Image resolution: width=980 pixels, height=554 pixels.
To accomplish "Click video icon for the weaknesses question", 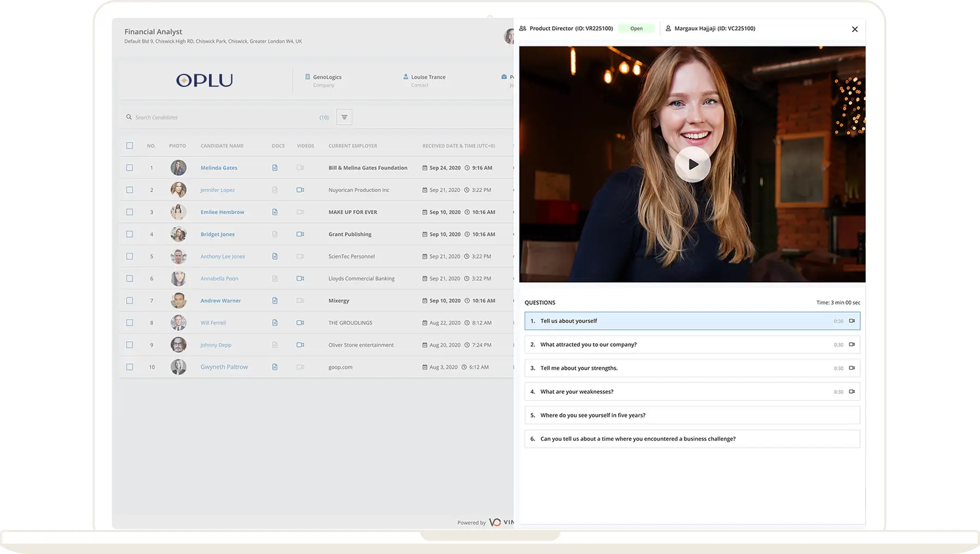I will 851,392.
